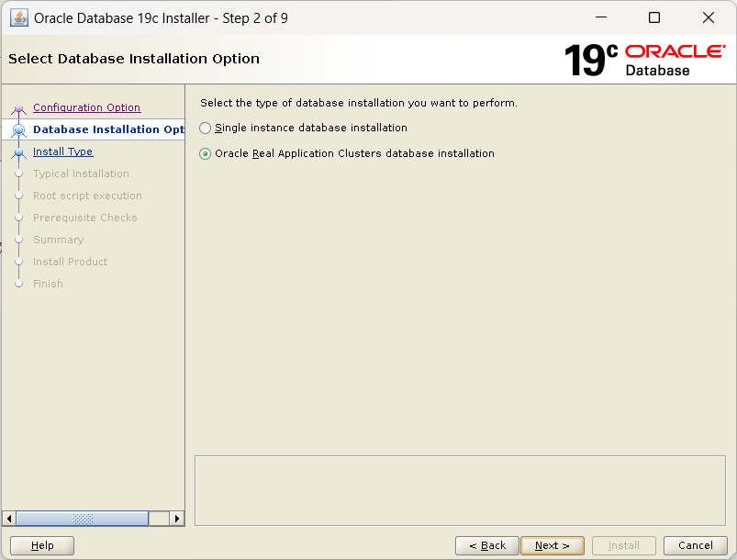Image resolution: width=737 pixels, height=560 pixels.
Task: Click the Configuration Option step marker icon
Action: (18, 109)
